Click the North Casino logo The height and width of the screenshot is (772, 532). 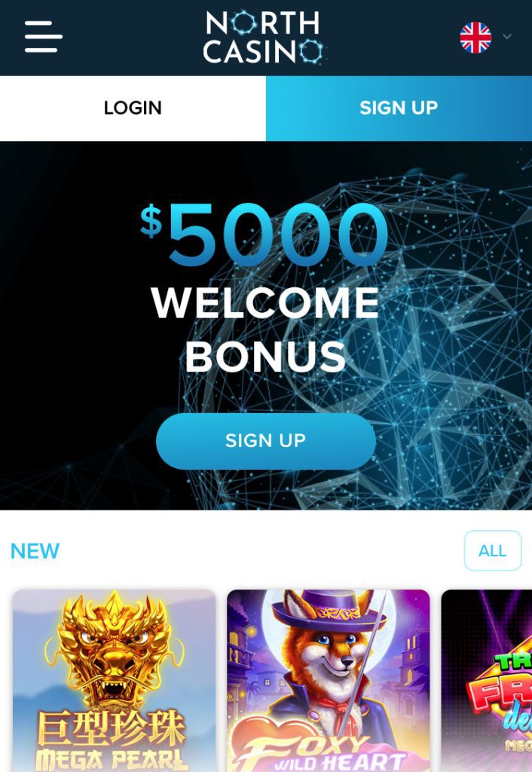264,38
